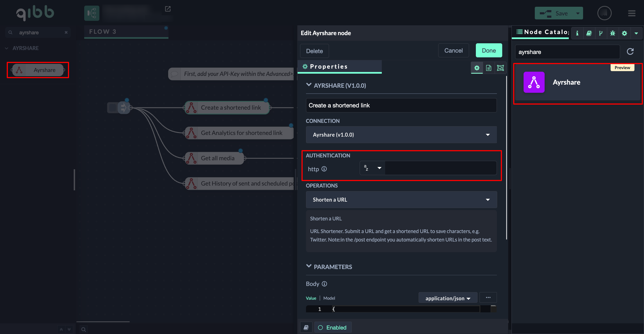This screenshot has height=334, width=644.
Task: Open the help book sidebar icon
Action: (x=589, y=33)
